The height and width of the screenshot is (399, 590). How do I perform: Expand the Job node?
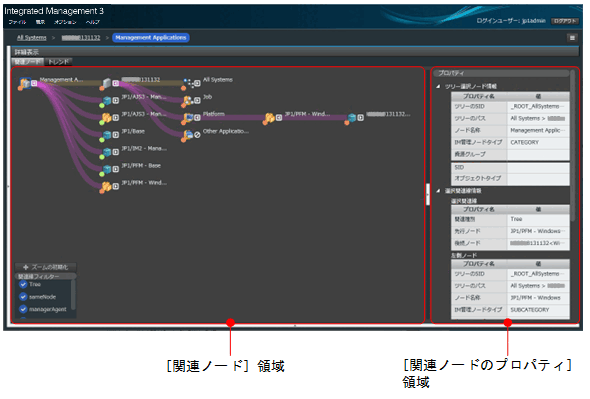coord(197,101)
